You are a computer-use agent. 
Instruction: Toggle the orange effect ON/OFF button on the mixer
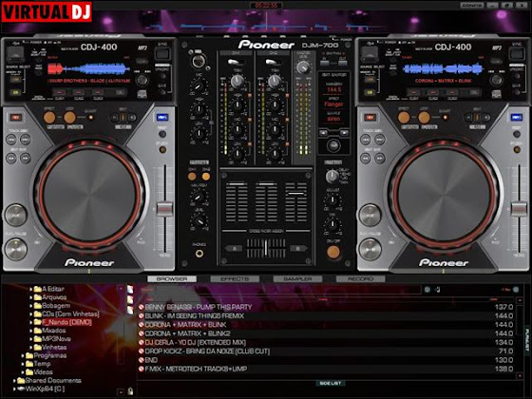[x=333, y=252]
